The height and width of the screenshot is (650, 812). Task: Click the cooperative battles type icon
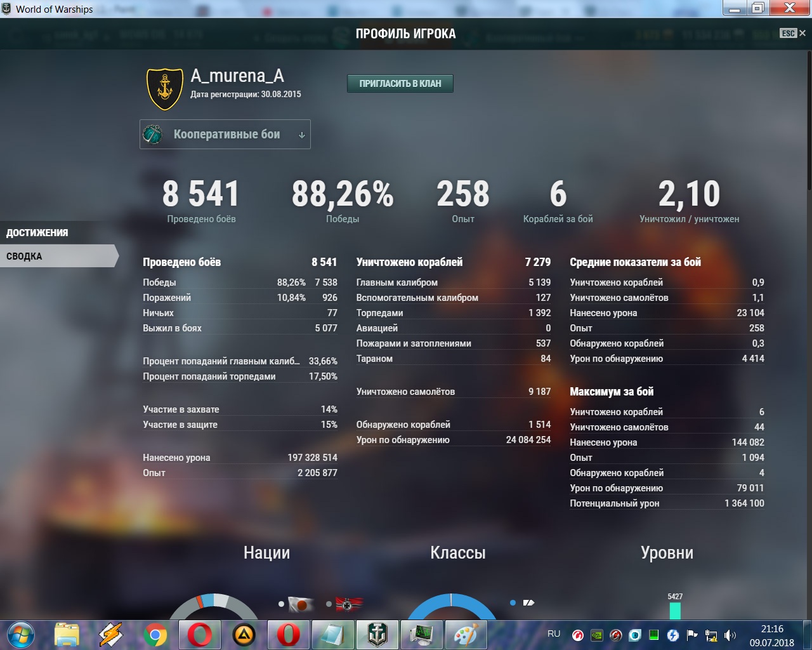153,134
